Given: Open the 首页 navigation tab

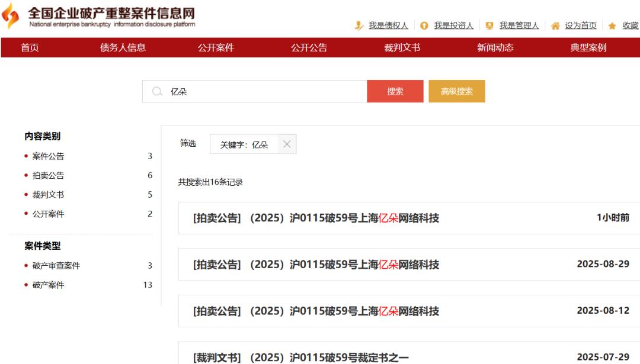Looking at the screenshot, I should coord(30,48).
